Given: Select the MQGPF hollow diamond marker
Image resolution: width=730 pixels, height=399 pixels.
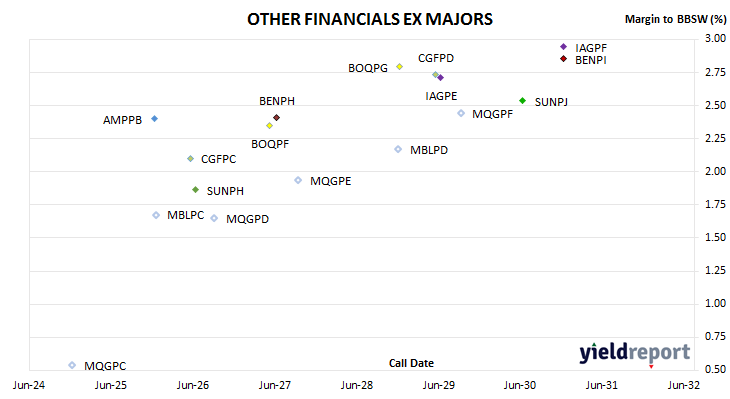Looking at the screenshot, I should 461,113.
